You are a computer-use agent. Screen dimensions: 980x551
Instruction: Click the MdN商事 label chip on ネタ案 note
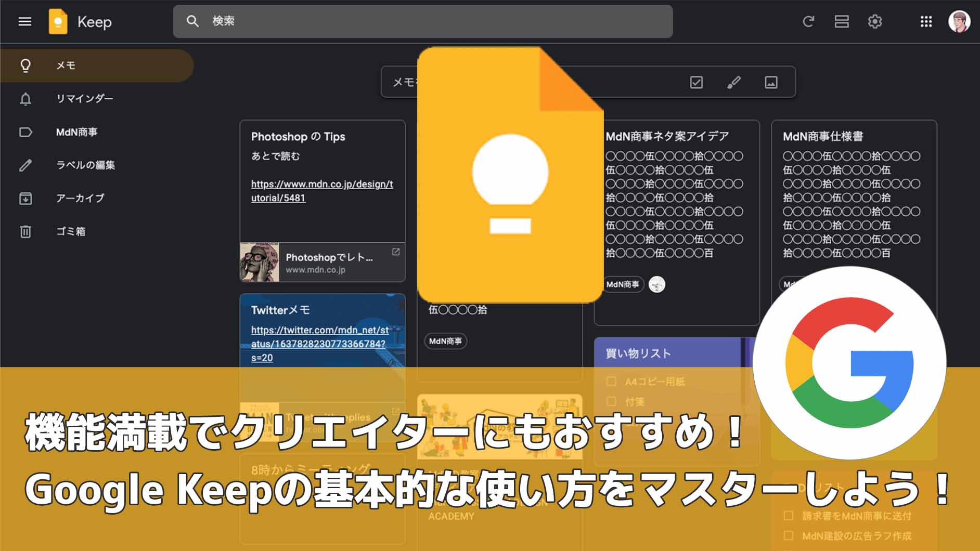[x=623, y=284]
